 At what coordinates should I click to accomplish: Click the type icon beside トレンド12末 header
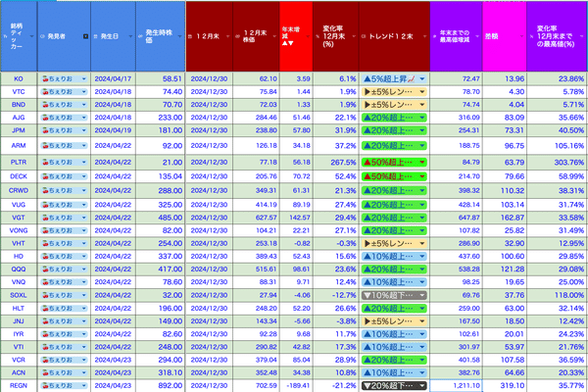(364, 36)
